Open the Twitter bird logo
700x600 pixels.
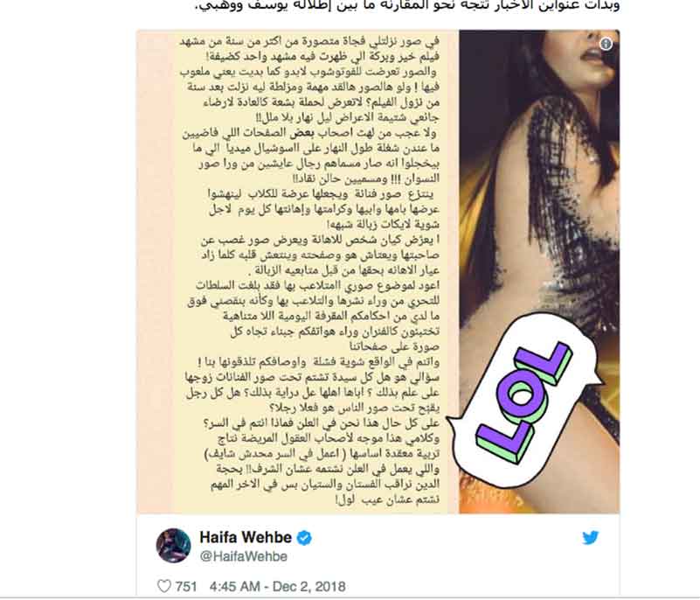590,537
